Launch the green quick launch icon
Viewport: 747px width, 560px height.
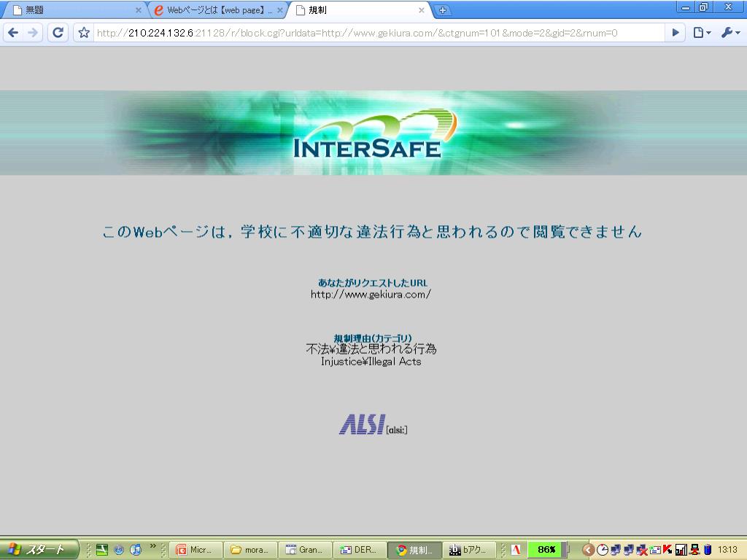click(x=102, y=550)
